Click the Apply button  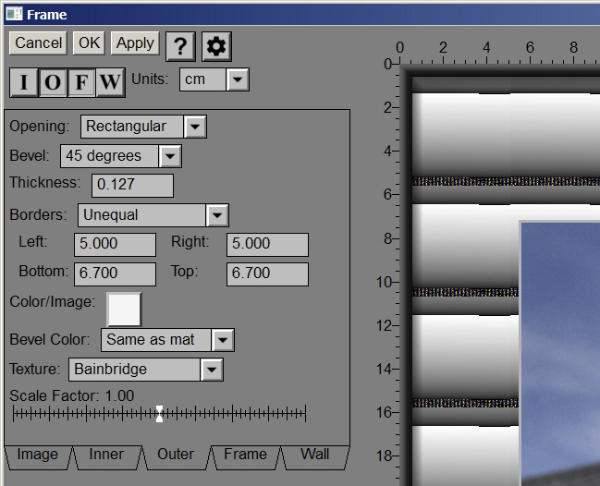pyautogui.click(x=135, y=43)
